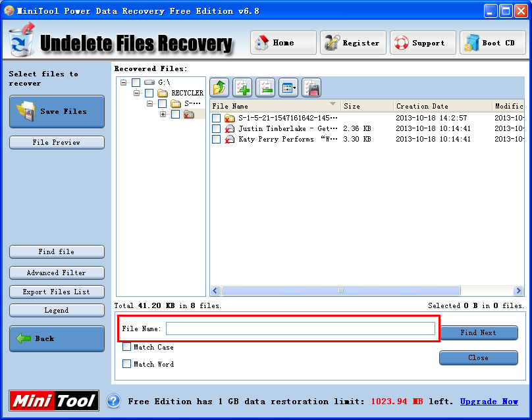Click the check-all-files toolbar icon with green plus
The width and height of the screenshot is (532, 420).
242,88
